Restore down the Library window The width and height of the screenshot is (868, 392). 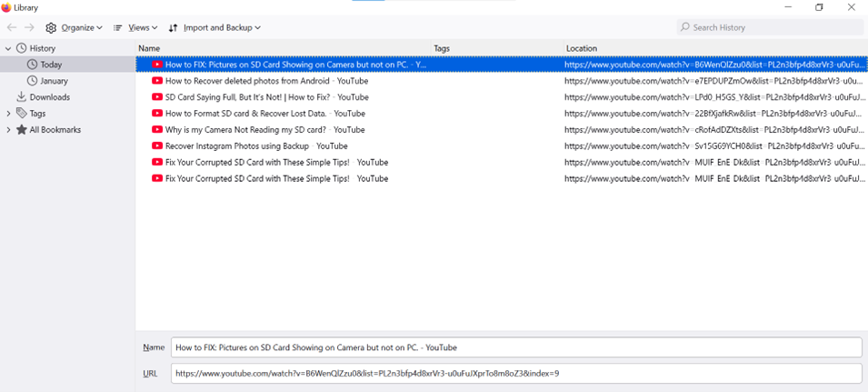[819, 7]
